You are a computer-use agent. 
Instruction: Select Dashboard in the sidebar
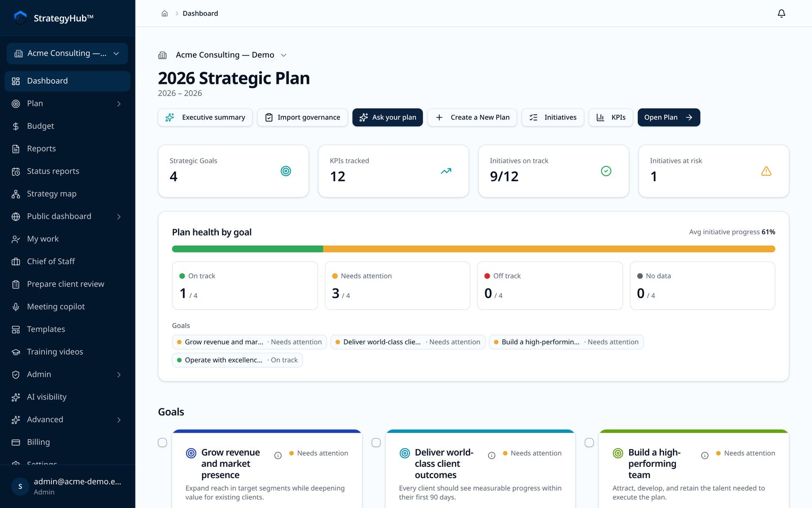67,81
